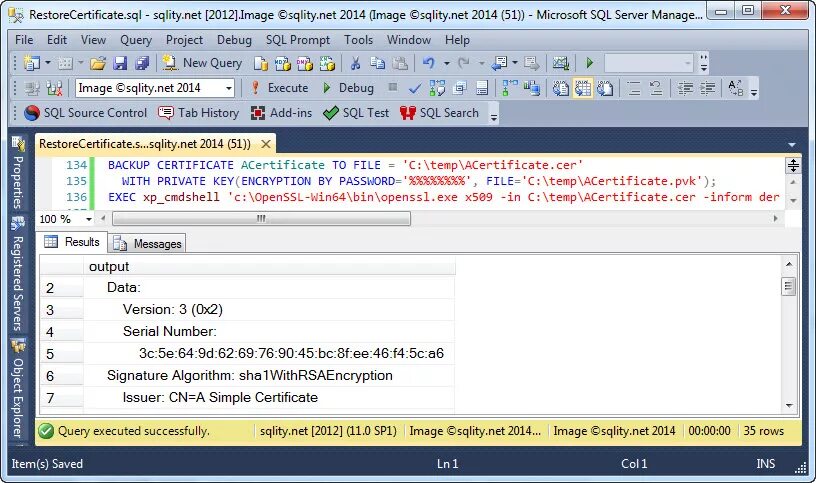
Task: Open Tab History
Action: (x=198, y=113)
